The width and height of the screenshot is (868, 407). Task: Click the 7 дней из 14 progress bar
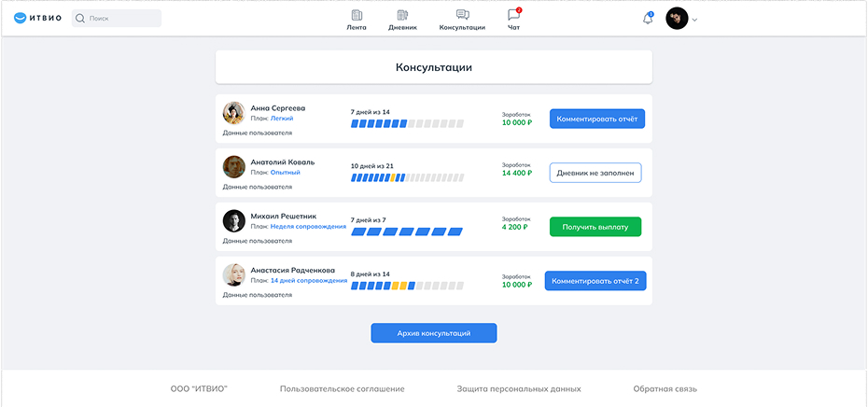408,123
